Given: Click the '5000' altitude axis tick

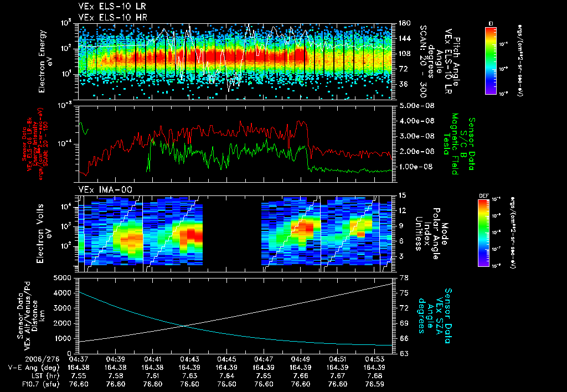Looking at the screenshot, I should tap(62, 278).
